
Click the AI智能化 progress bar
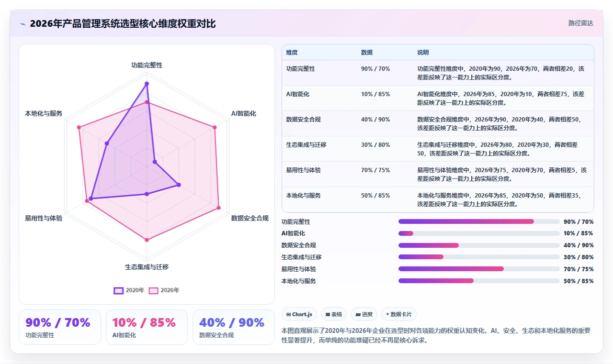479,233
